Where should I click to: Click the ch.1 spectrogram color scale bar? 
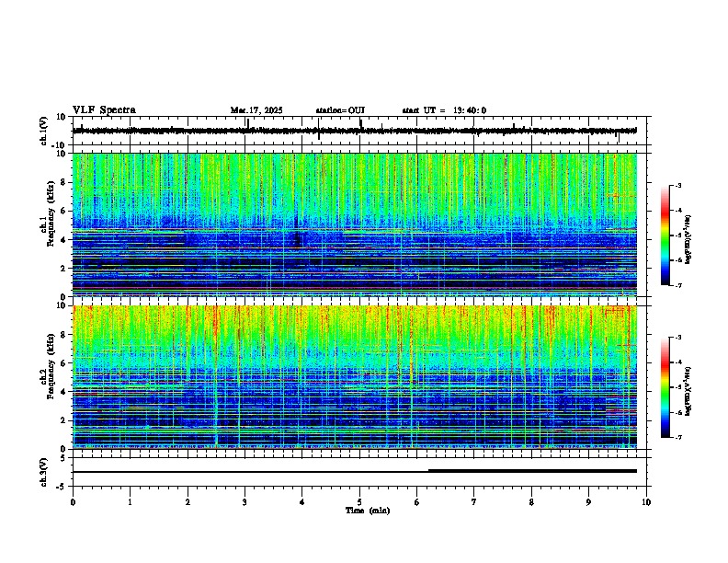coord(665,236)
